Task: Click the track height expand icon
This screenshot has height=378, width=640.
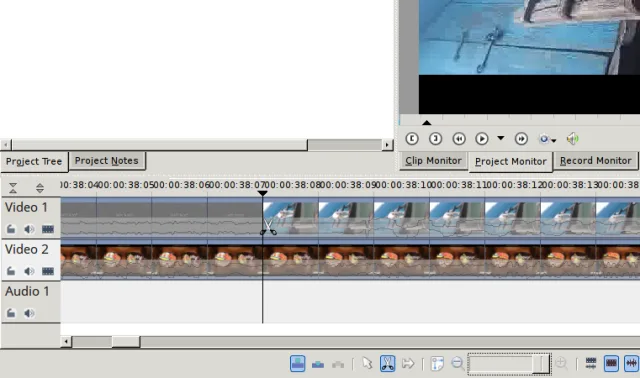Action: (x=40, y=188)
